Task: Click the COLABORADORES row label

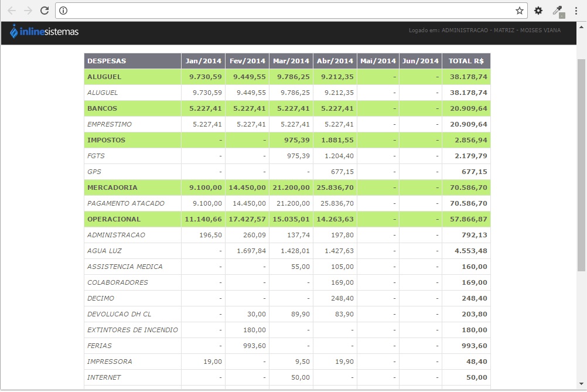Action: 118,282
